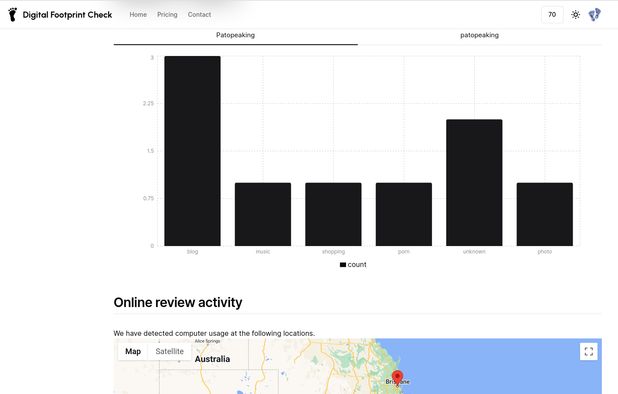618x394 pixels.
Task: Click the unknown bar in chart
Action: pyautogui.click(x=474, y=182)
